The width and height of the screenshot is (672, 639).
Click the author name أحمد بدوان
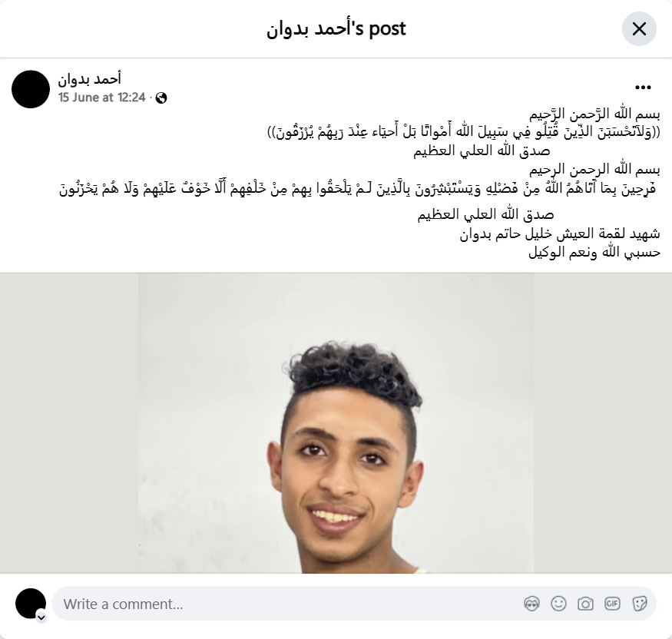(x=90, y=79)
